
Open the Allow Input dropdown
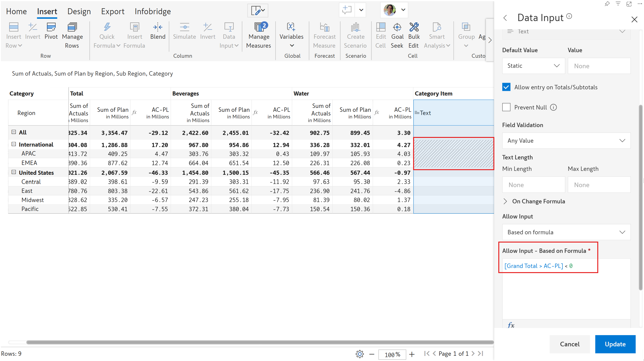(566, 232)
